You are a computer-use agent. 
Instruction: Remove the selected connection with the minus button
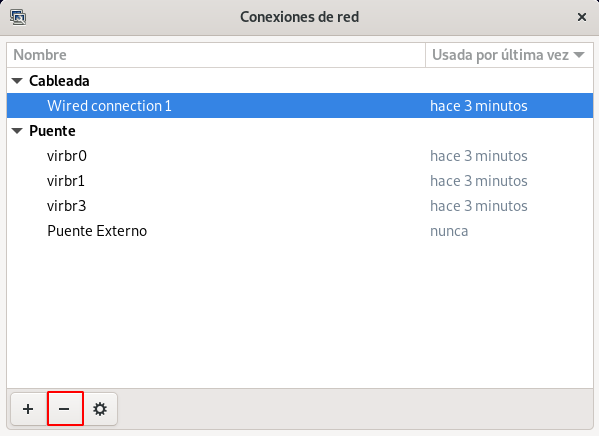point(64,409)
